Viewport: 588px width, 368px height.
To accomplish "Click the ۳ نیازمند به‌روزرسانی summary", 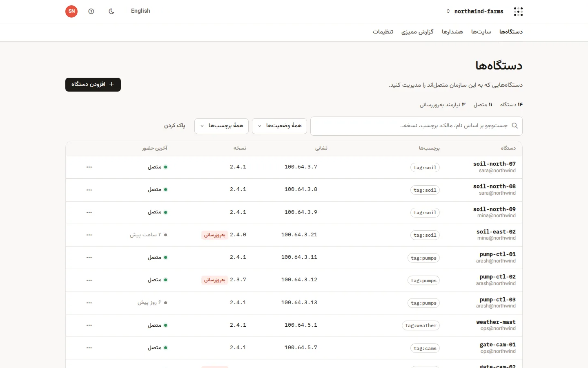I will point(443,105).
